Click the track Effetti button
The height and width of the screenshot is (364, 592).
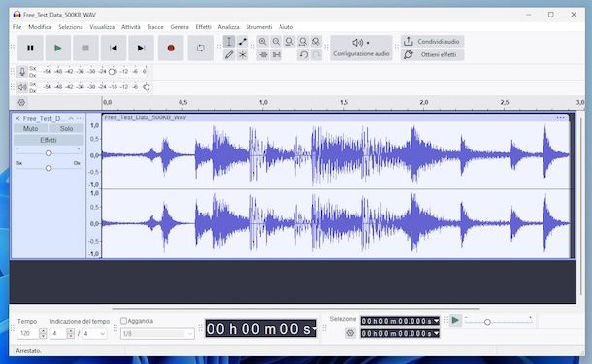49,140
